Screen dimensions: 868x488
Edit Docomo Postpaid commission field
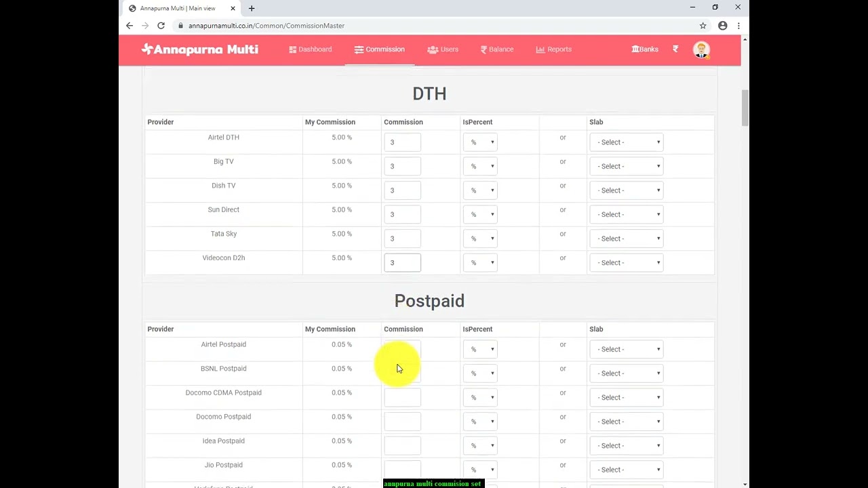coord(402,422)
